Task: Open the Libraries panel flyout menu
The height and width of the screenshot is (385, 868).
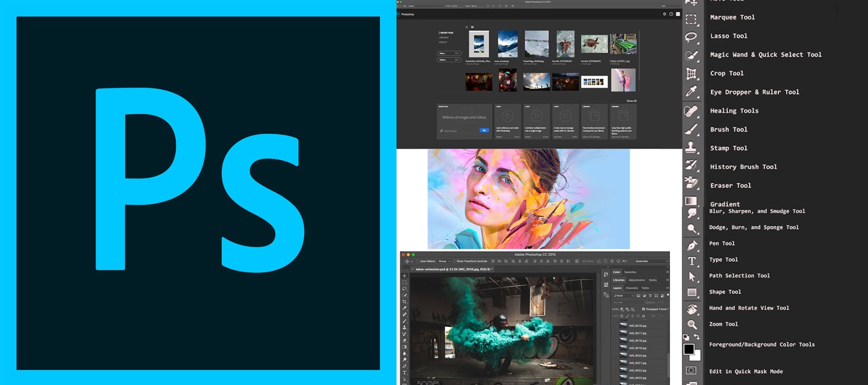Action: pos(667,280)
